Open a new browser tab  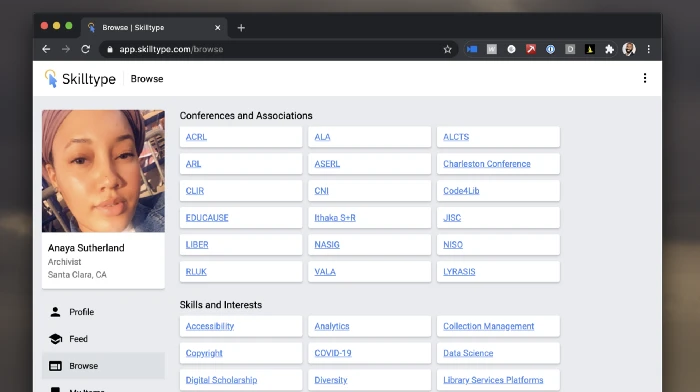[x=241, y=28]
